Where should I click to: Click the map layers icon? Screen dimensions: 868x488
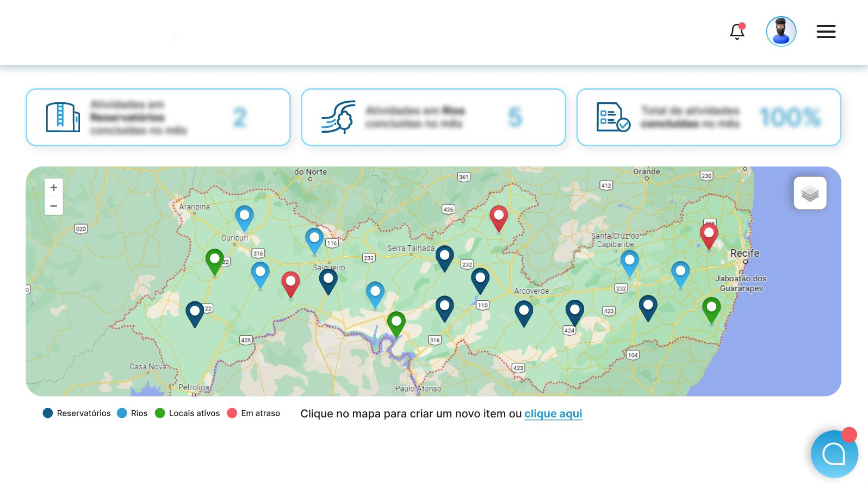tap(810, 193)
